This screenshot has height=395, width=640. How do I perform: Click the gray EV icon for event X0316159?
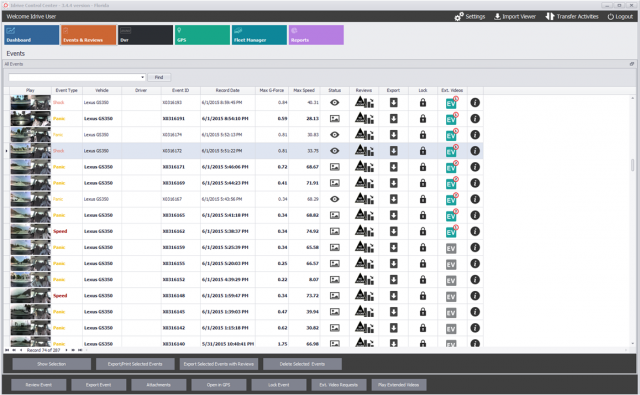pyautogui.click(x=451, y=248)
